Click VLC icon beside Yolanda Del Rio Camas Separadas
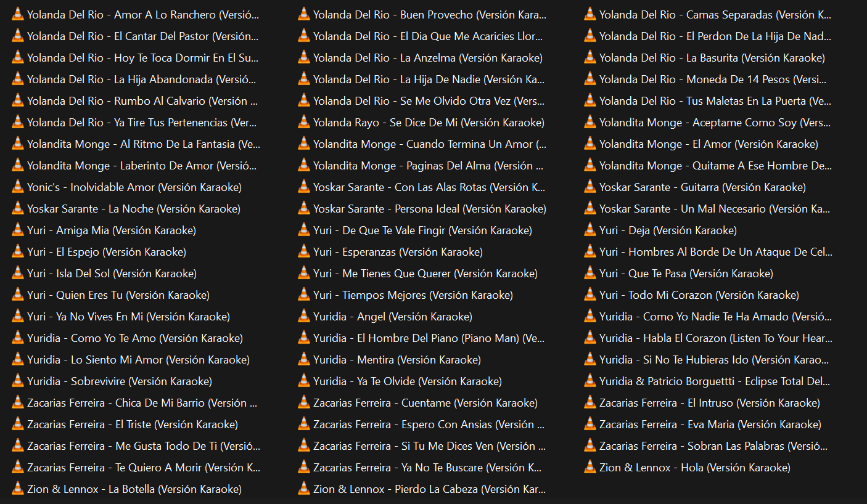 [590, 14]
